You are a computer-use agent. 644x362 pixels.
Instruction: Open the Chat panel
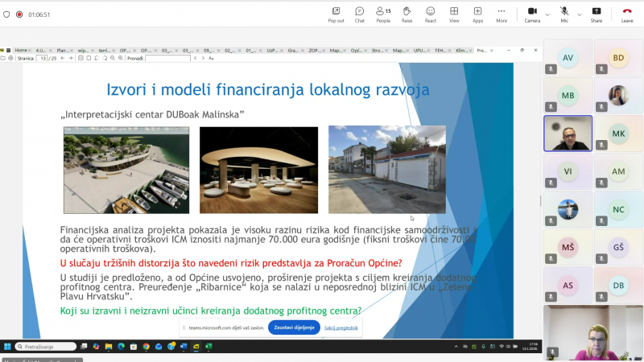(x=359, y=14)
